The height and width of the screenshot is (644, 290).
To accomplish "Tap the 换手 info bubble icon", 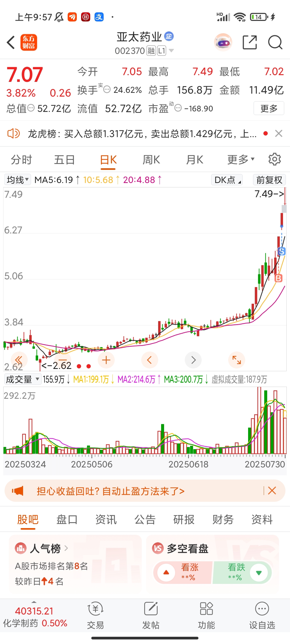I will coord(107,89).
